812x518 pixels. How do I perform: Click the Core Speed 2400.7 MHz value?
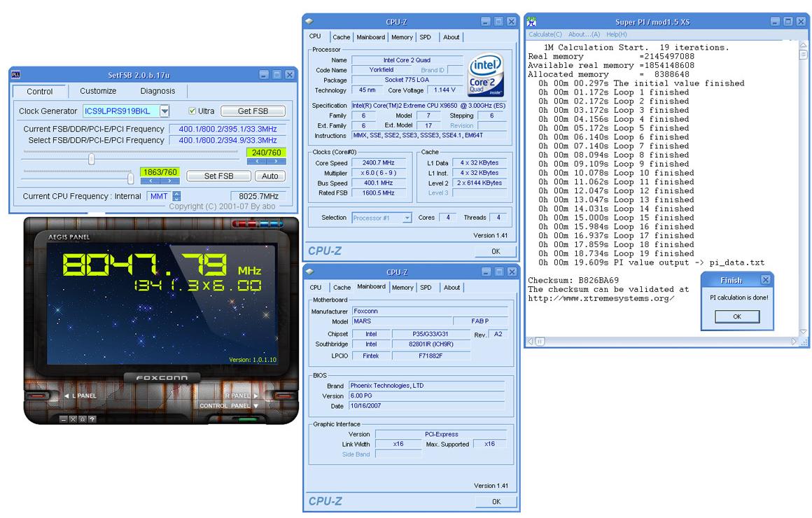pyautogui.click(x=379, y=163)
